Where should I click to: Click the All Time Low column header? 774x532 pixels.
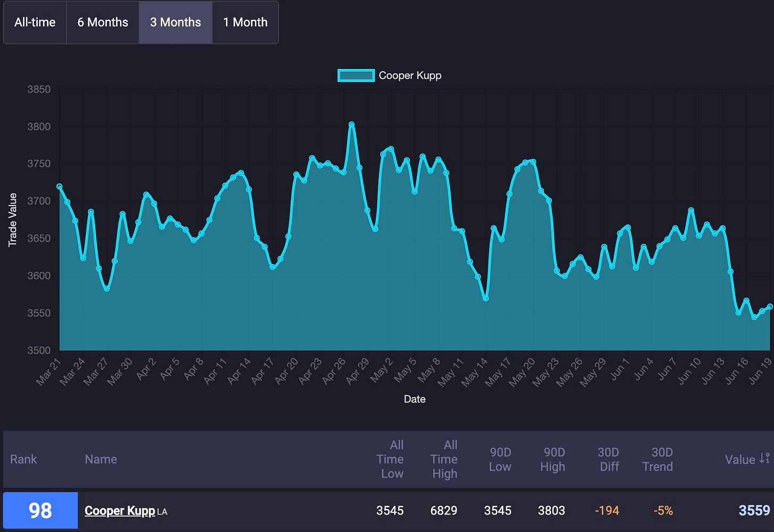tap(391, 459)
